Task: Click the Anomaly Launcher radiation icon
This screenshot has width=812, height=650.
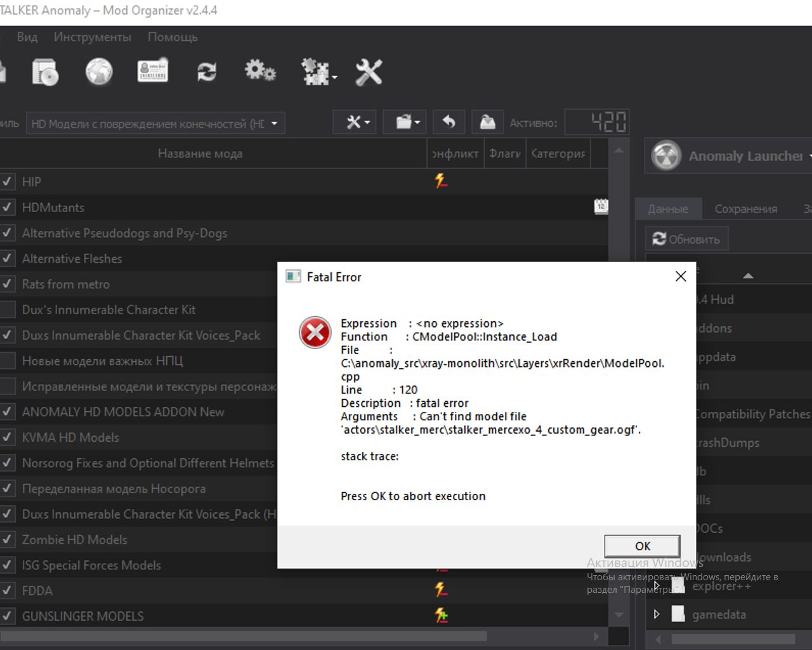Action: (x=666, y=156)
